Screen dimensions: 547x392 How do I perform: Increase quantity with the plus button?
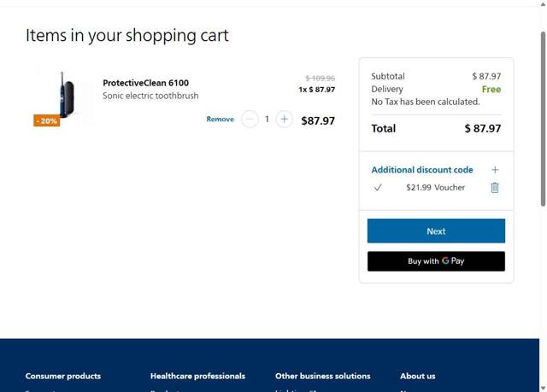(x=285, y=120)
